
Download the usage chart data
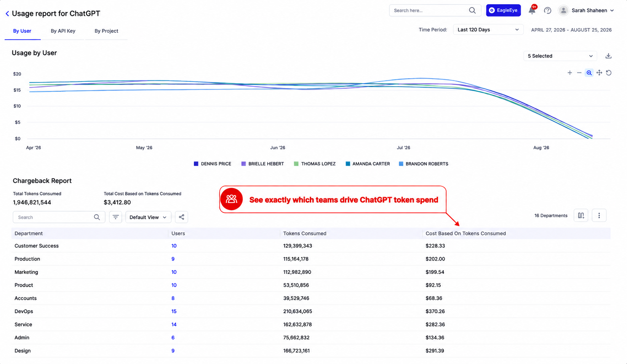pyautogui.click(x=609, y=56)
